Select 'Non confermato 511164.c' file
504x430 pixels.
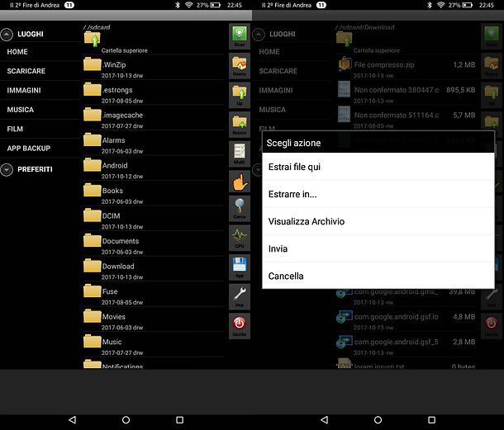tap(407, 118)
